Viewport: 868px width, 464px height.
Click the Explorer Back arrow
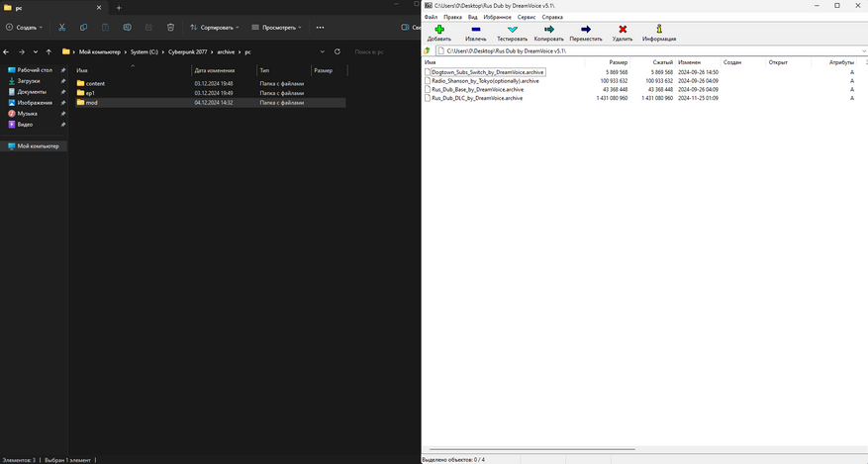point(6,52)
